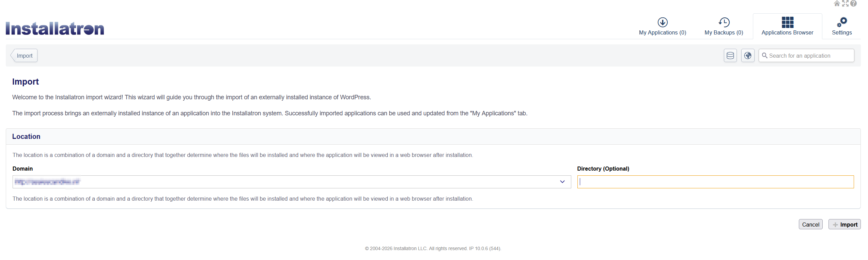Click the blurred Domain selection value
The width and height of the screenshot is (868, 260).
47,182
